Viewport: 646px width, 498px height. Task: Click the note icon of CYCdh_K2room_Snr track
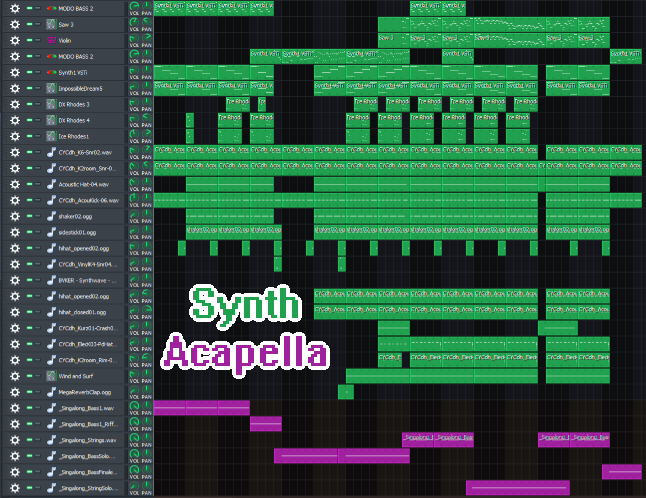point(51,168)
